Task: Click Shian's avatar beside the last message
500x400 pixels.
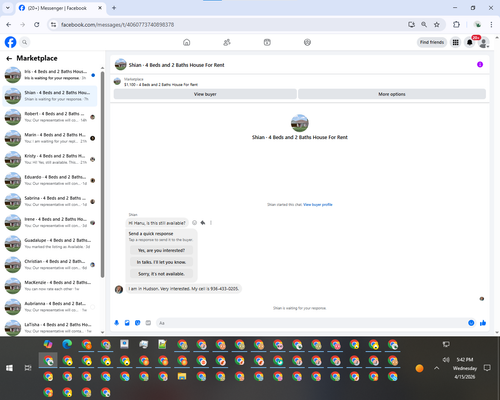Action: (x=119, y=289)
